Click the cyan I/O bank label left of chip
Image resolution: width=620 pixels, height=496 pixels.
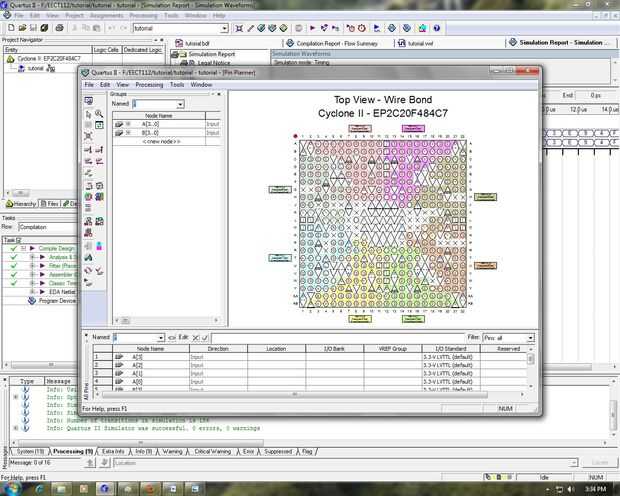click(x=280, y=258)
